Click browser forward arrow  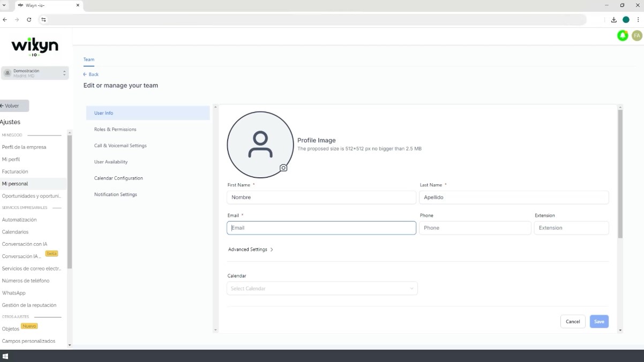click(x=17, y=20)
